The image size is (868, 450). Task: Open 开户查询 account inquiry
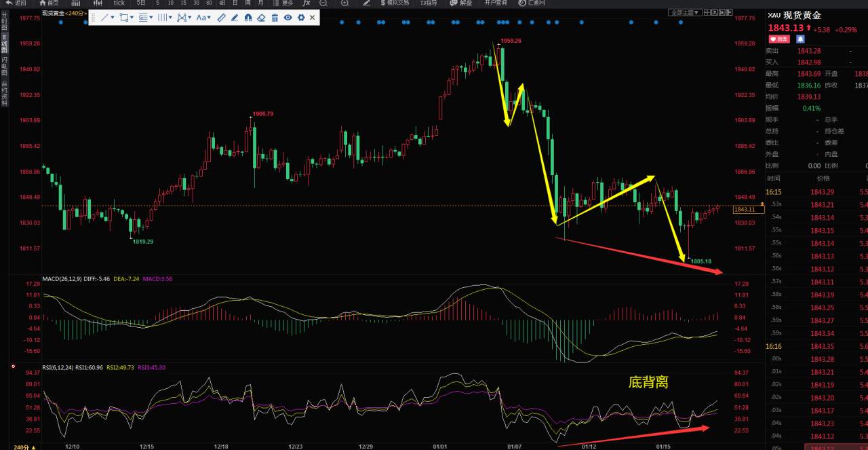(496, 3)
